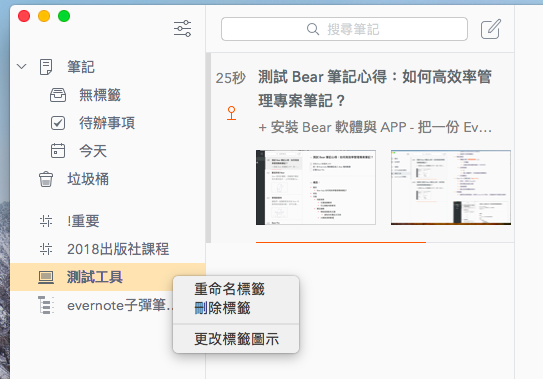Viewport: 543px width, 379px height.
Task: Minimize the window with yellow button
Action: click(x=44, y=16)
